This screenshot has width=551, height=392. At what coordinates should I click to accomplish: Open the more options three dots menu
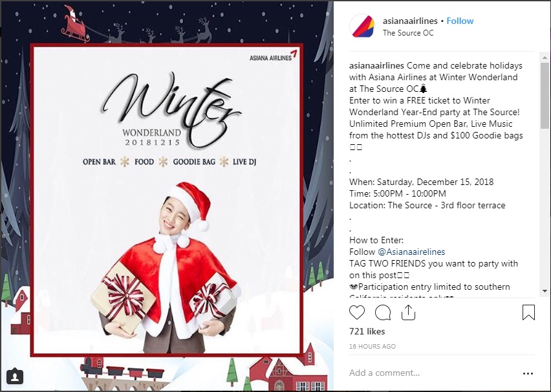(x=528, y=373)
